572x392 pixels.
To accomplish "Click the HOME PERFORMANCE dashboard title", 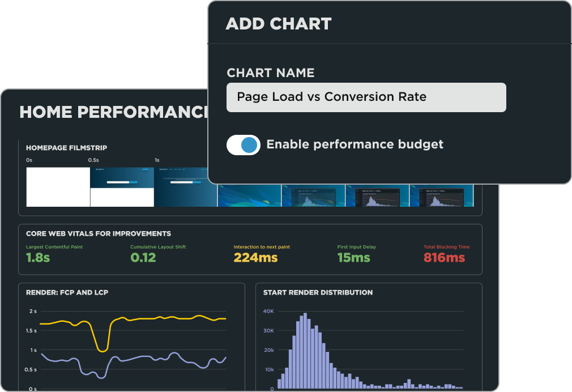I will 114,112.
